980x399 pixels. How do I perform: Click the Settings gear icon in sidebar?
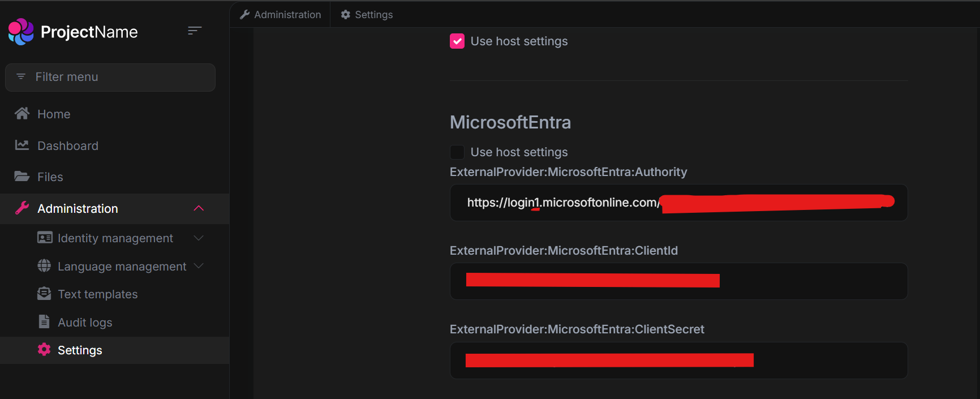(44, 350)
